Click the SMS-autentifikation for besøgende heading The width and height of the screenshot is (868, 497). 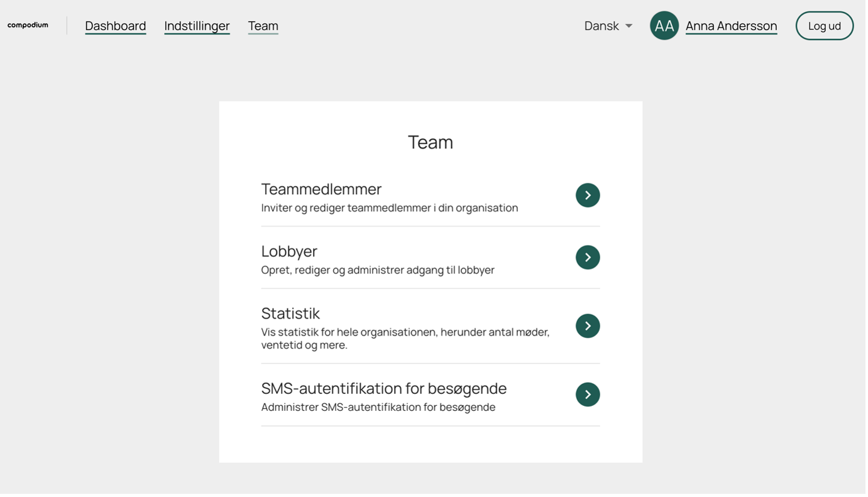[x=385, y=389]
